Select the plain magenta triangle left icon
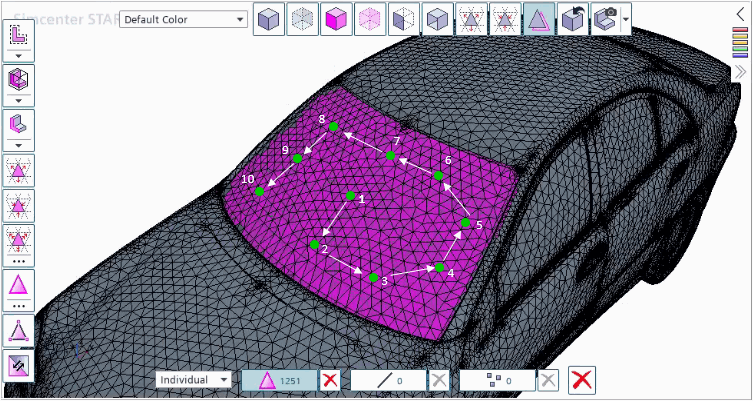The height and width of the screenshot is (401, 753). (18, 287)
